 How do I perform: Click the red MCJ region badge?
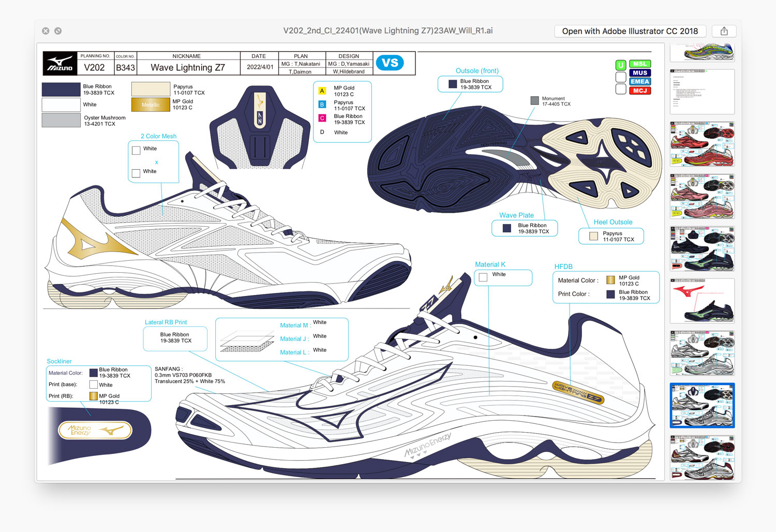pyautogui.click(x=640, y=91)
